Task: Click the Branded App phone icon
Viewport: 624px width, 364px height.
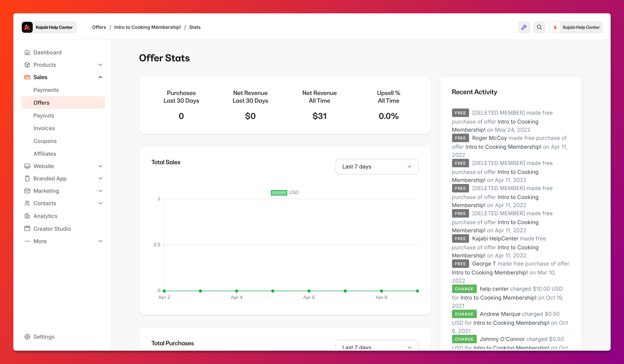Action: click(x=27, y=179)
